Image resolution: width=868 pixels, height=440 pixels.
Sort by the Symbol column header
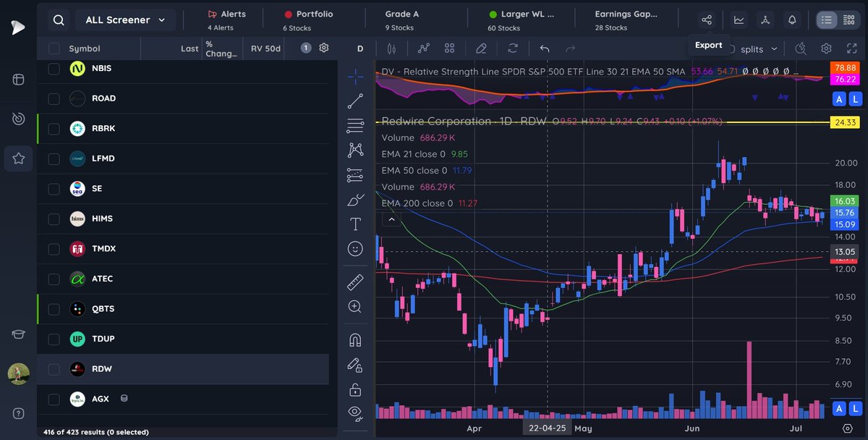[85, 48]
